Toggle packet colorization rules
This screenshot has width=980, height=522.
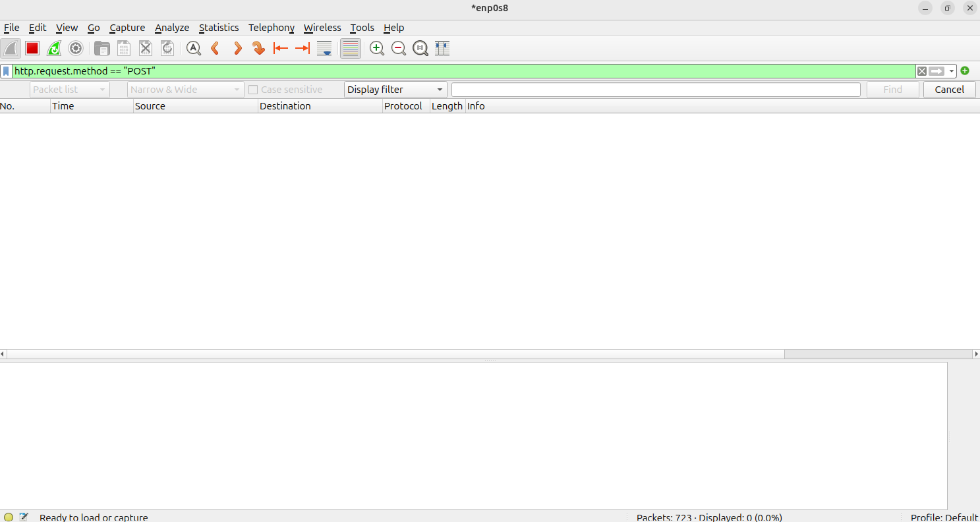tap(351, 48)
